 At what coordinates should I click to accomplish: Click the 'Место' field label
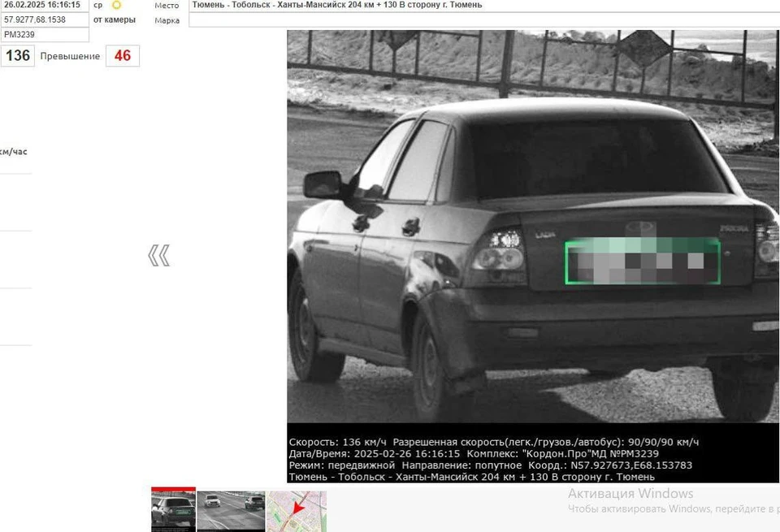(x=167, y=6)
